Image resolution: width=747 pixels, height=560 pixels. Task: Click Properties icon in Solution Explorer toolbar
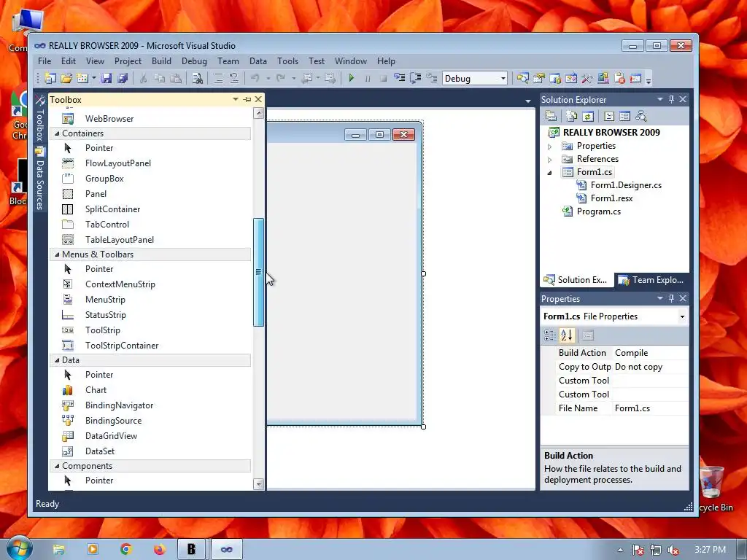tap(551, 116)
